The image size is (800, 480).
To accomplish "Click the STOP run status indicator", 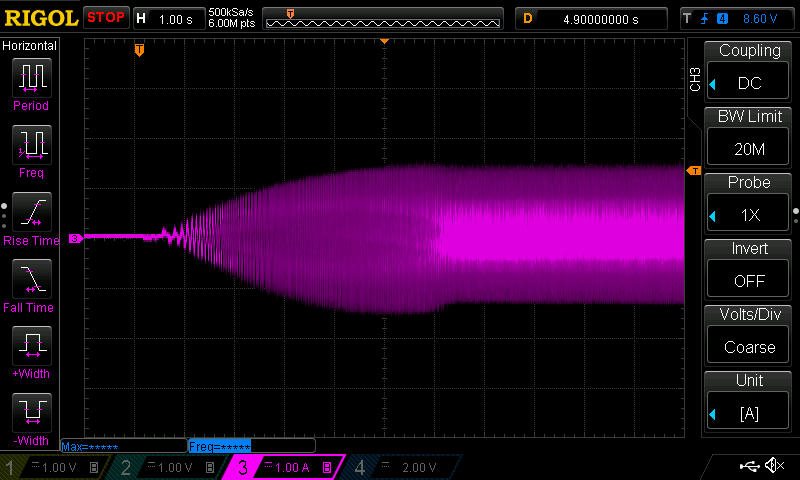I will click(x=106, y=17).
